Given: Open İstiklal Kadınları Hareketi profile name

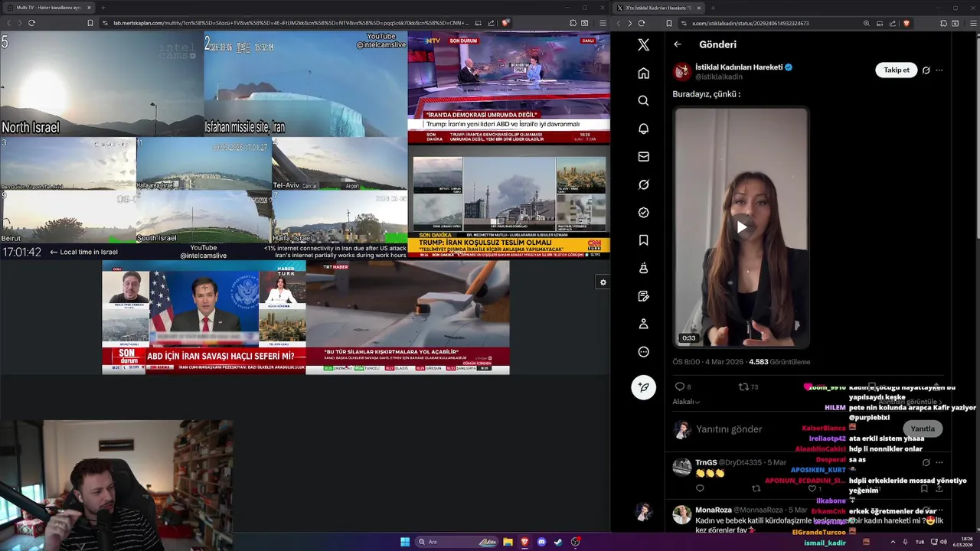Looking at the screenshot, I should (x=738, y=67).
